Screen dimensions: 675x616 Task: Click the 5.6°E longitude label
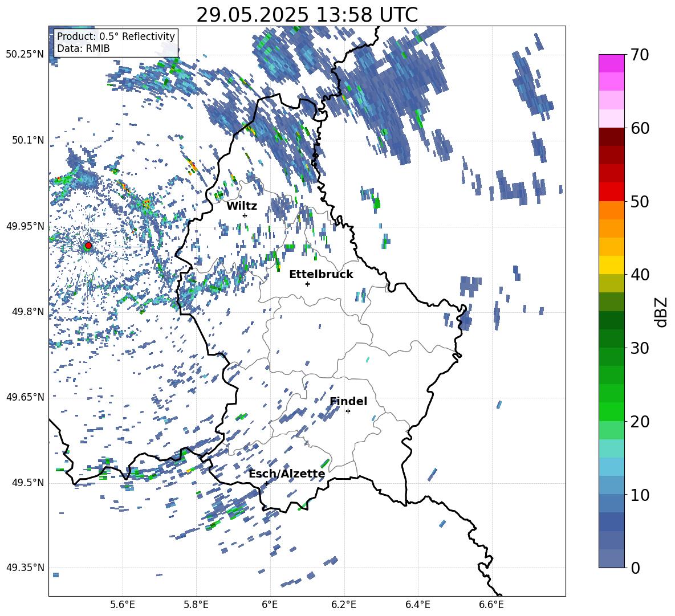point(123,605)
